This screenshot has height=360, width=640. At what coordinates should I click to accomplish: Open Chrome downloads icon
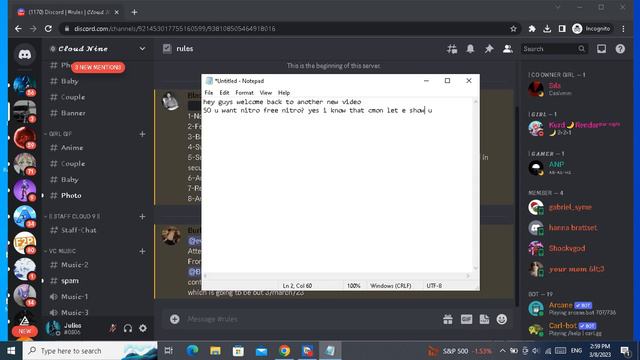click(x=547, y=29)
